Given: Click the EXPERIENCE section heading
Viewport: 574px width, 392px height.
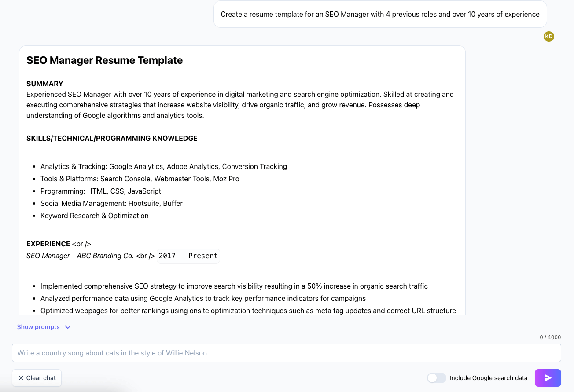Looking at the screenshot, I should pos(48,244).
